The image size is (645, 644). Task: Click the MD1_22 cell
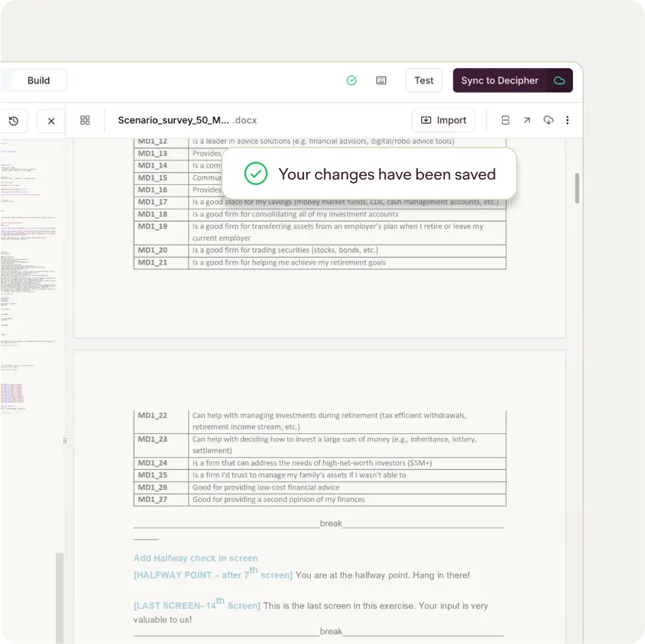[161, 421]
